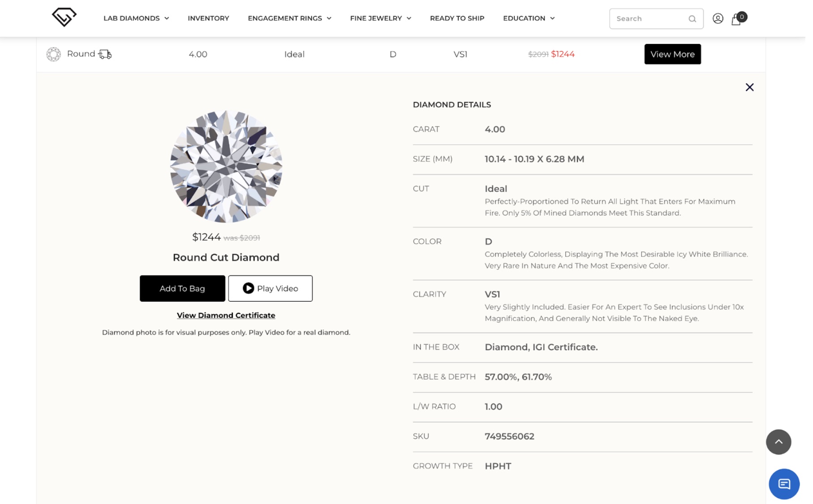813x504 pixels.
Task: Play the diamond video
Action: pos(270,288)
